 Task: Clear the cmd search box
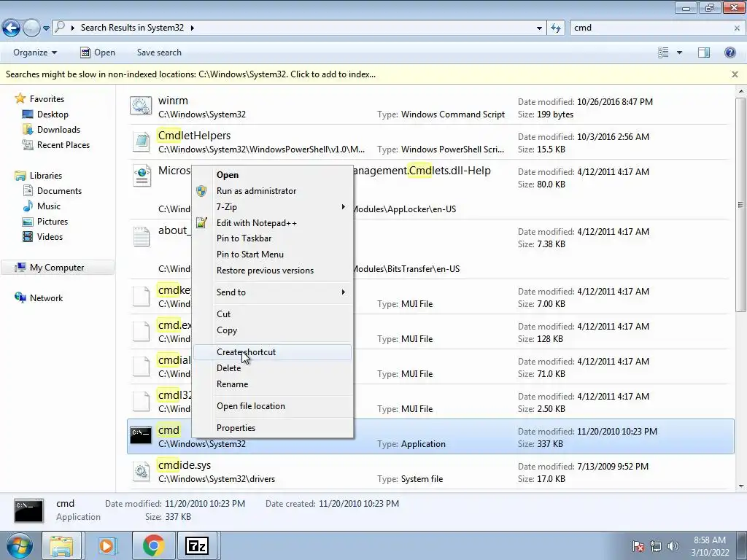(x=737, y=28)
